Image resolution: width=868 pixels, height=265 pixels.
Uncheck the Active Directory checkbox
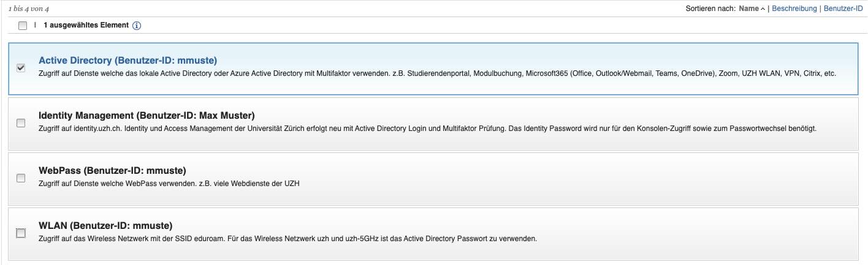pos(21,68)
